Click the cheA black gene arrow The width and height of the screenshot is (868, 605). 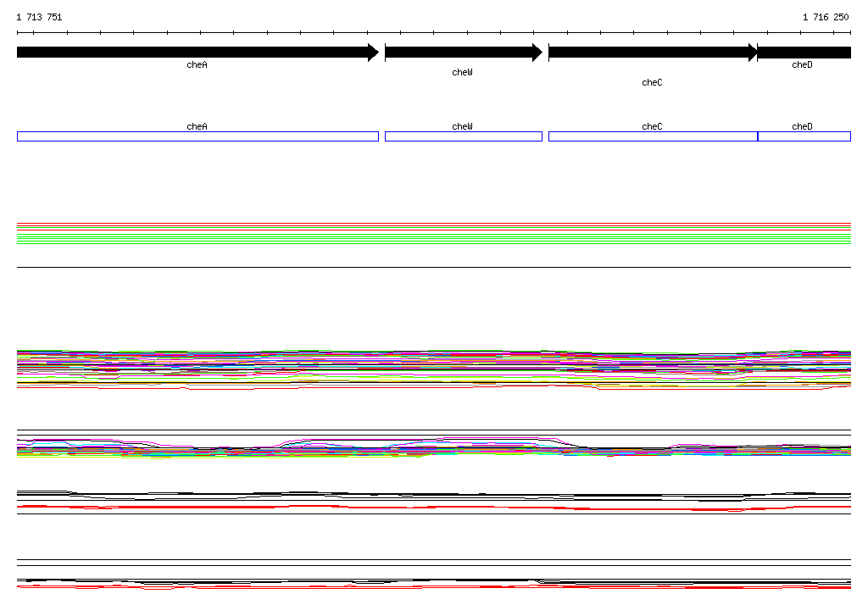tap(198, 53)
